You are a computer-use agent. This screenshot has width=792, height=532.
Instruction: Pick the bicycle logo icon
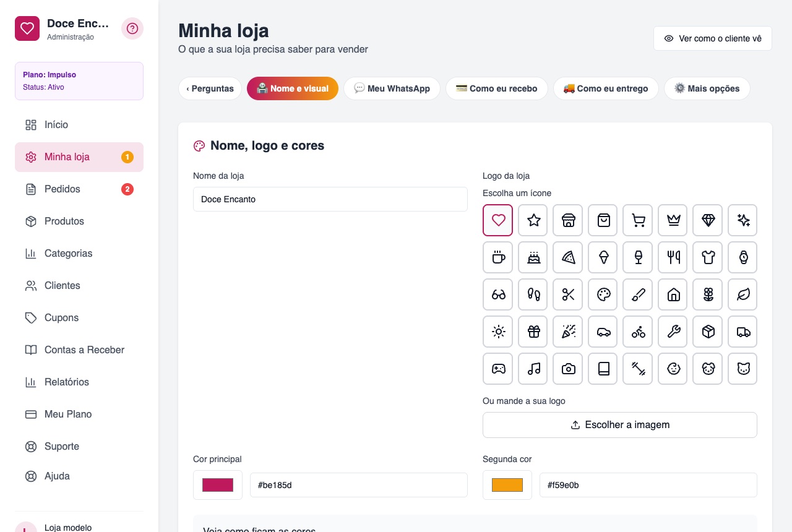[x=639, y=332]
